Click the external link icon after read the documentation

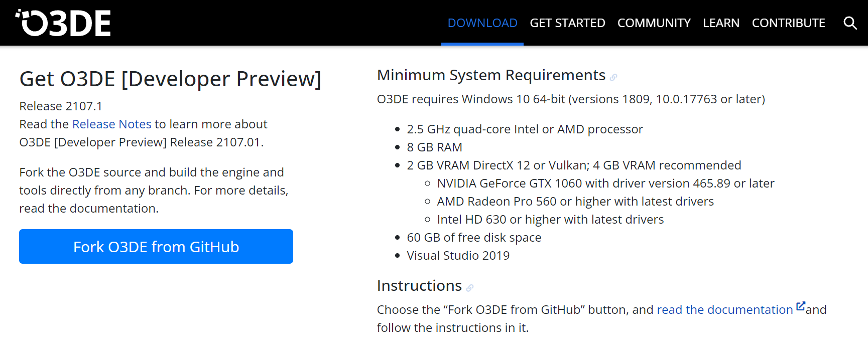click(x=801, y=305)
